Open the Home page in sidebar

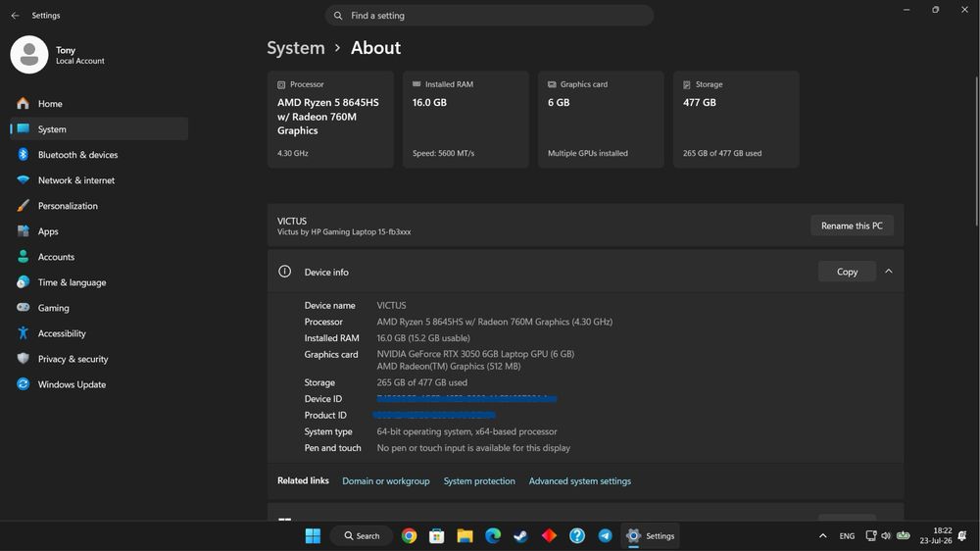coord(99,103)
